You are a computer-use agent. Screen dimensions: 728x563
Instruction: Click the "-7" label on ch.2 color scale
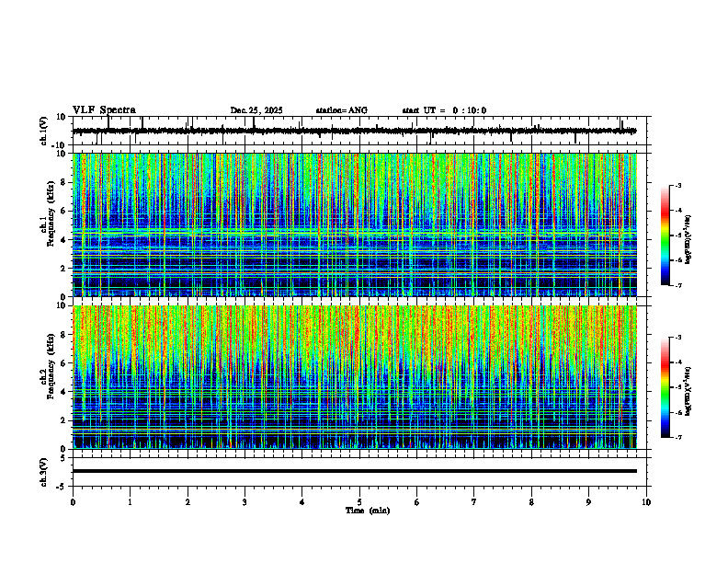677,437
